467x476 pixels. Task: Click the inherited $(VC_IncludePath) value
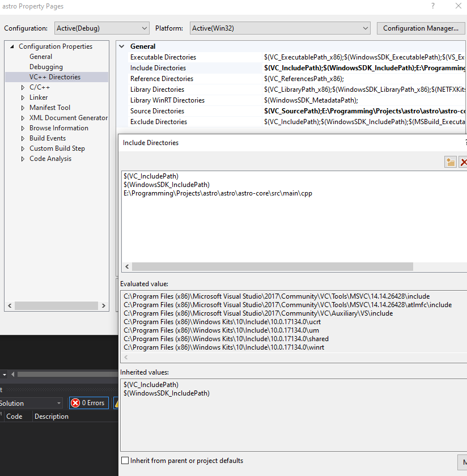click(x=151, y=385)
